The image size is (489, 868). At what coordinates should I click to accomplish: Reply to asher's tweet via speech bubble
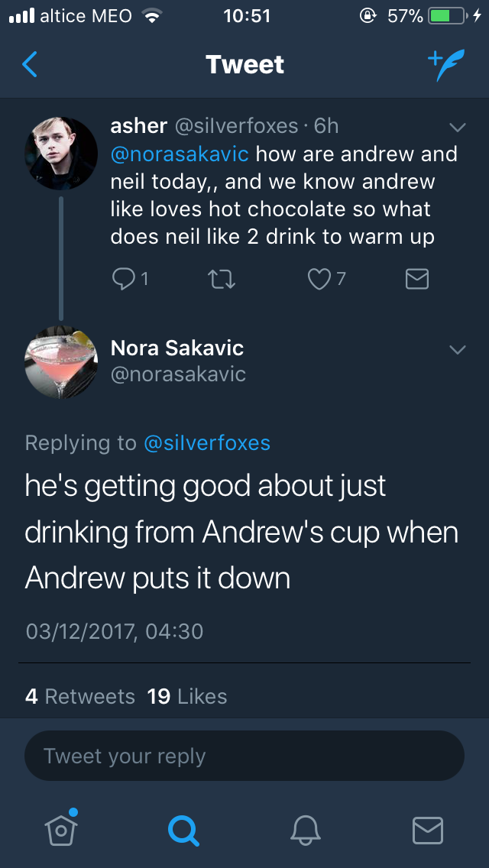124,279
